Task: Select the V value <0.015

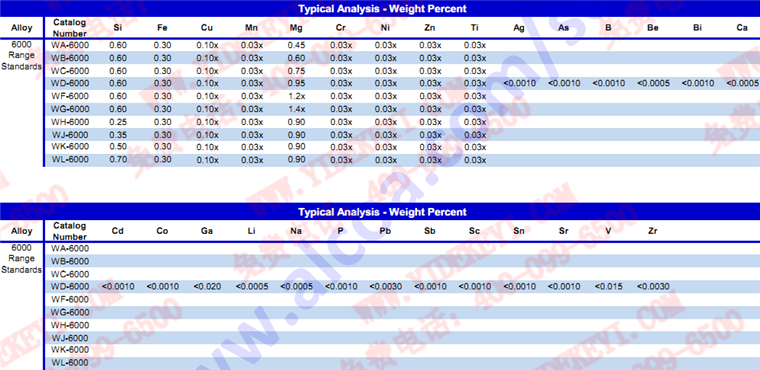Action: coord(608,287)
